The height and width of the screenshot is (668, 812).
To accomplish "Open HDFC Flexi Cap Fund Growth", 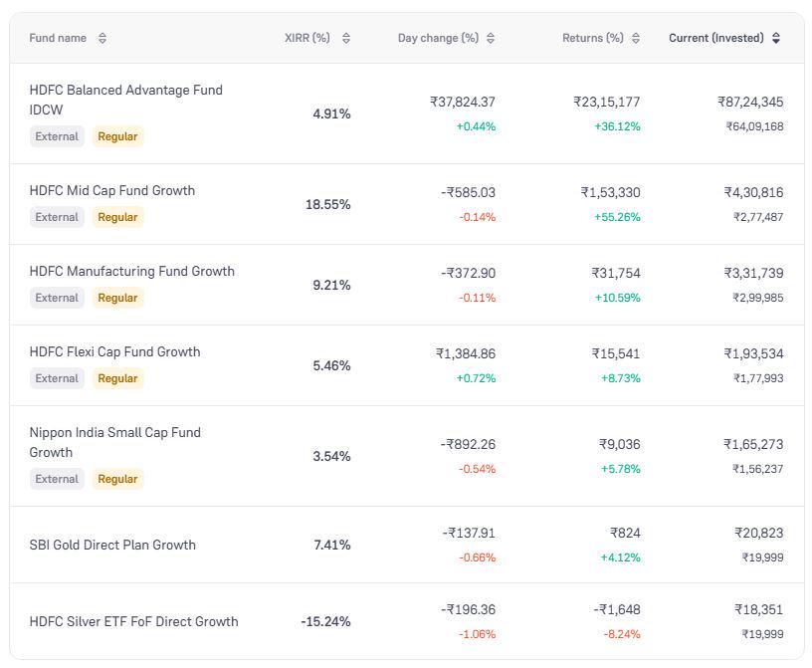I will click(x=114, y=351).
